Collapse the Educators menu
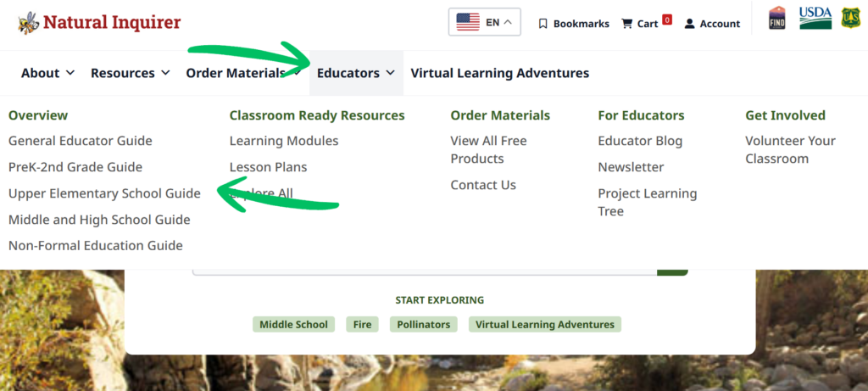This screenshot has width=868, height=391. (356, 73)
